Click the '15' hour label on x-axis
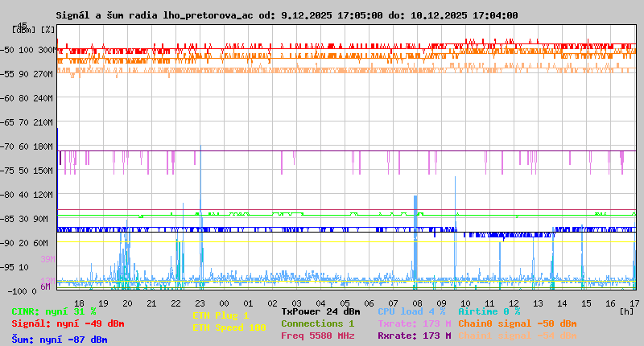Screen dimensions: 644x346 point(586,303)
